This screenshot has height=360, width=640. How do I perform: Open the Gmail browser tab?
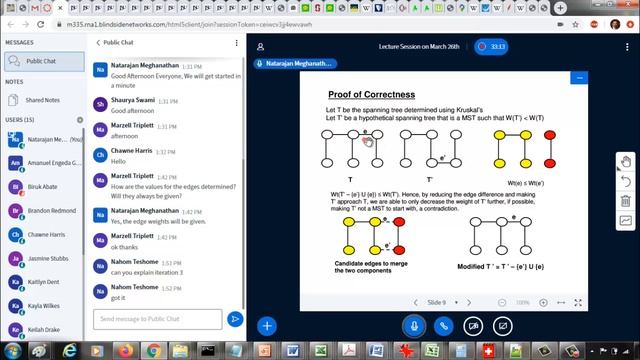[36, 8]
